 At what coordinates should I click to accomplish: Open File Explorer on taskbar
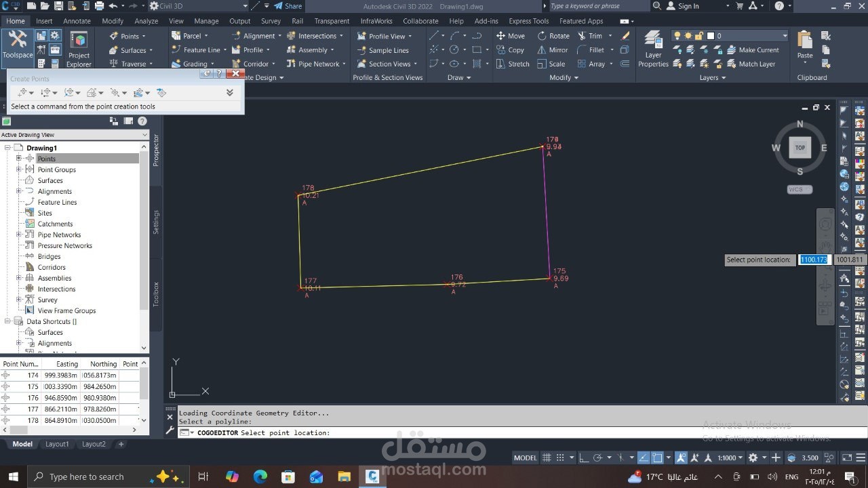coord(344,476)
